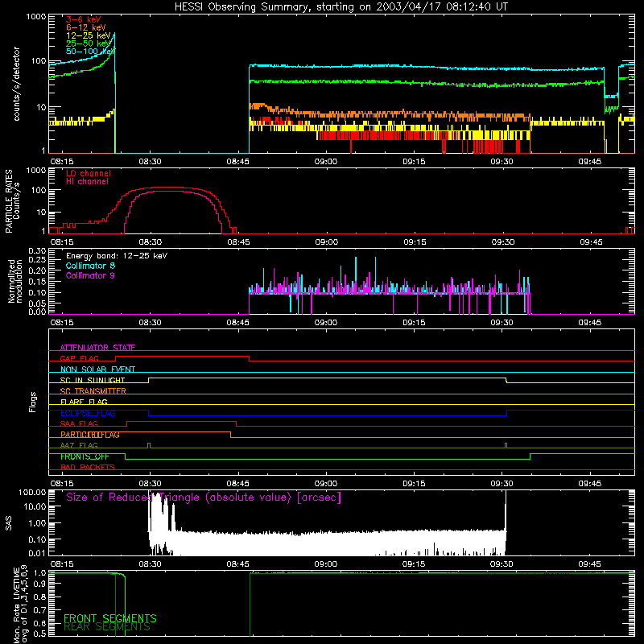
Task: Select the orange 6-12 keV legend label
Action: tap(86, 27)
